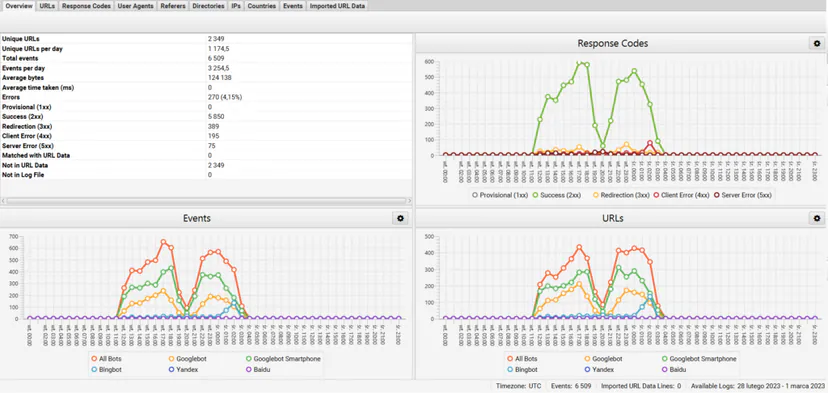The image size is (828, 393).
Task: Click the Timezone: UTC status entry
Action: click(519, 386)
